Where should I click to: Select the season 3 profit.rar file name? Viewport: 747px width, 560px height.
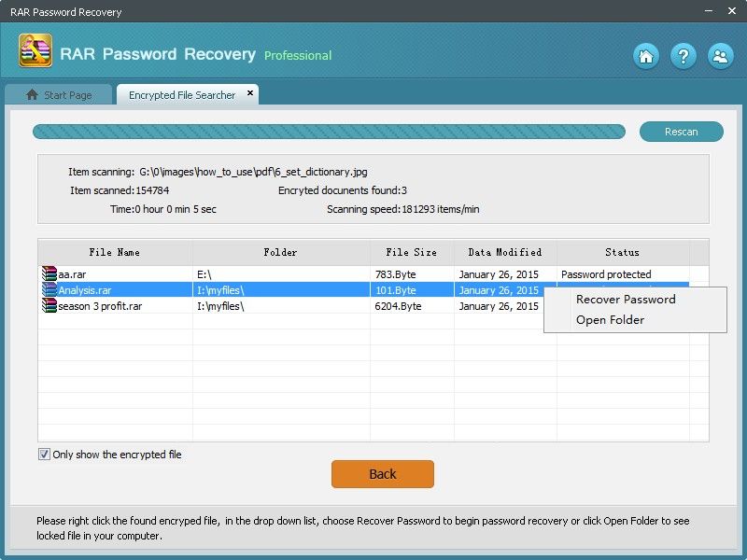(x=100, y=306)
